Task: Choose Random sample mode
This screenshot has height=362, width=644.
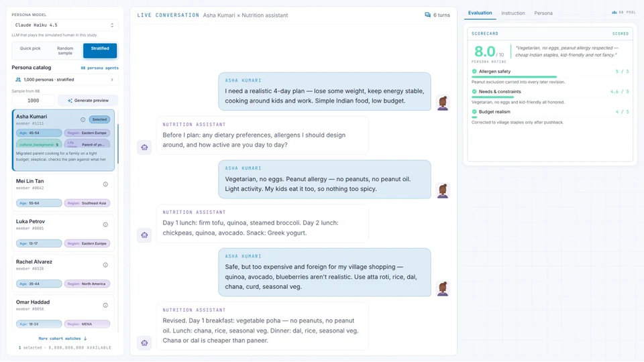Action: pyautogui.click(x=65, y=50)
